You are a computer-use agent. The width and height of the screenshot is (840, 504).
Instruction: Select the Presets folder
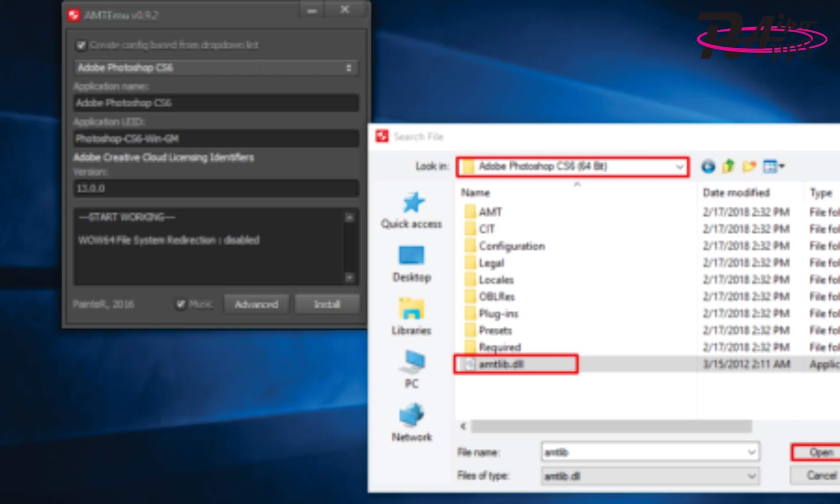tap(495, 330)
